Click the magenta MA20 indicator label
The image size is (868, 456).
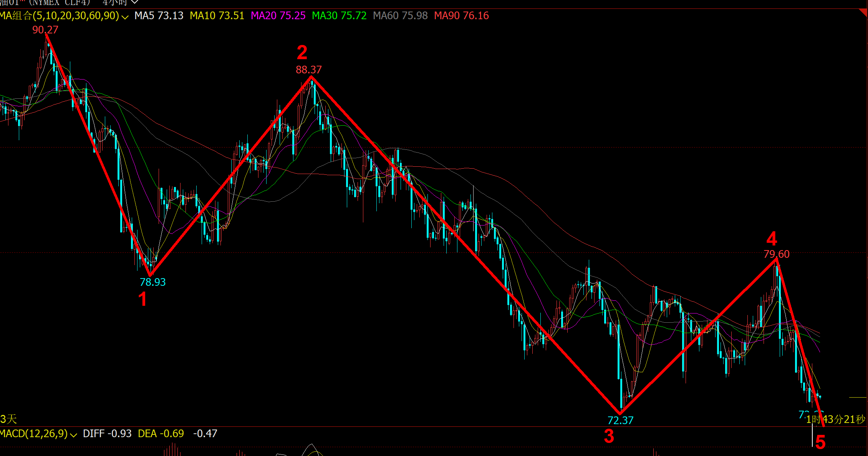click(x=278, y=16)
